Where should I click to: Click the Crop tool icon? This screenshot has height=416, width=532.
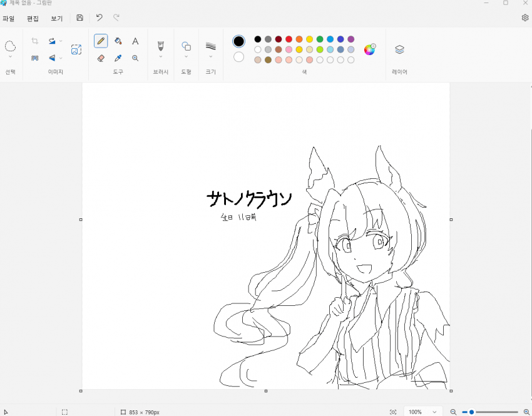click(x=34, y=41)
